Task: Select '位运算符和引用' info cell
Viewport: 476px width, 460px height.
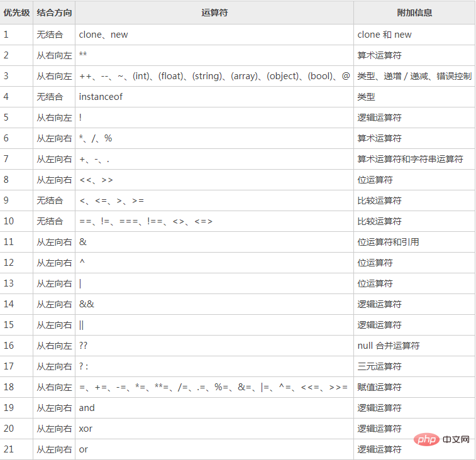Action: (x=414, y=242)
